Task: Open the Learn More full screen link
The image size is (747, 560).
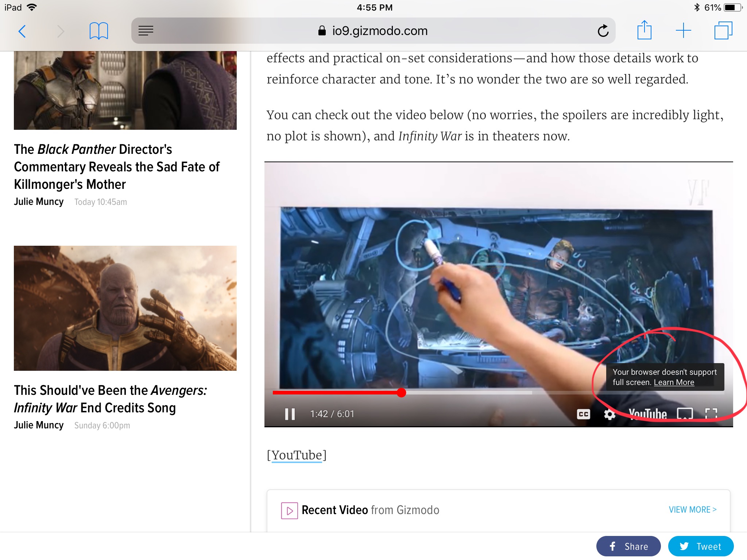Action: (x=674, y=382)
